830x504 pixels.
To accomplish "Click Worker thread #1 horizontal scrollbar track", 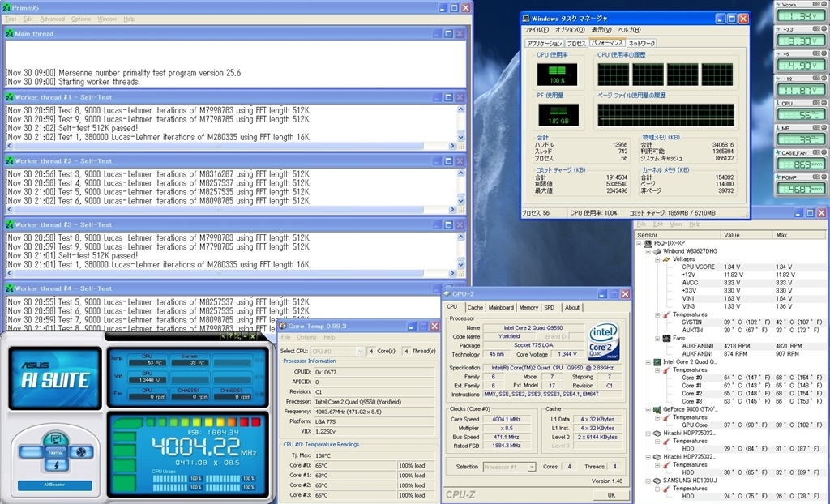I will click(229, 146).
